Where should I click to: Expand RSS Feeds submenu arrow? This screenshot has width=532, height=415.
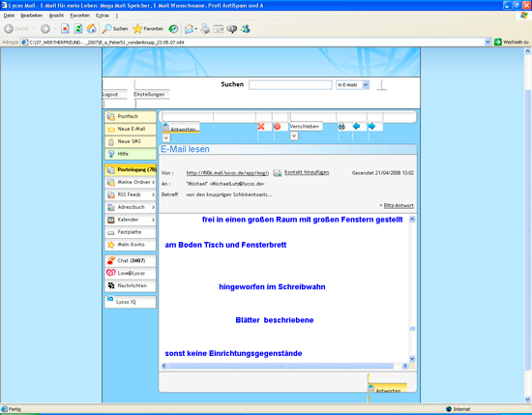(x=154, y=194)
